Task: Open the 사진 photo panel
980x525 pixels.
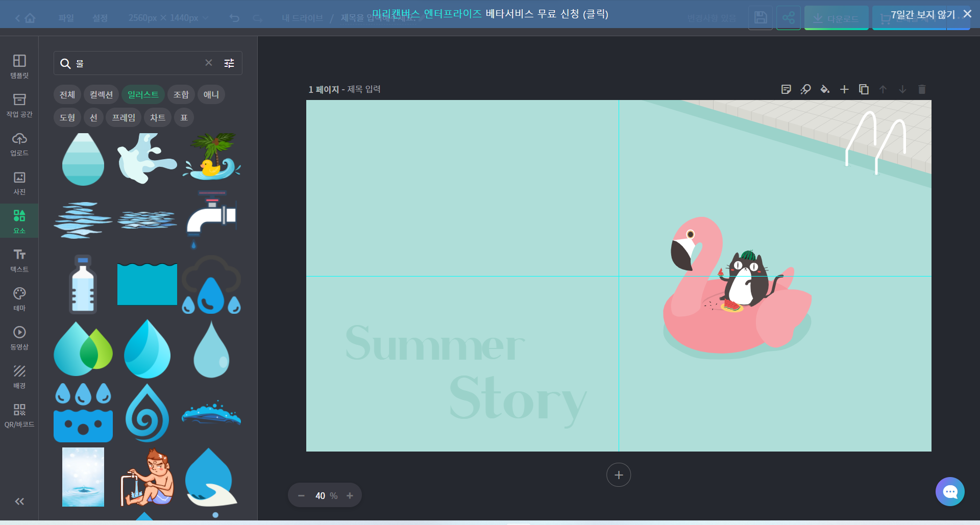Action: (x=19, y=183)
